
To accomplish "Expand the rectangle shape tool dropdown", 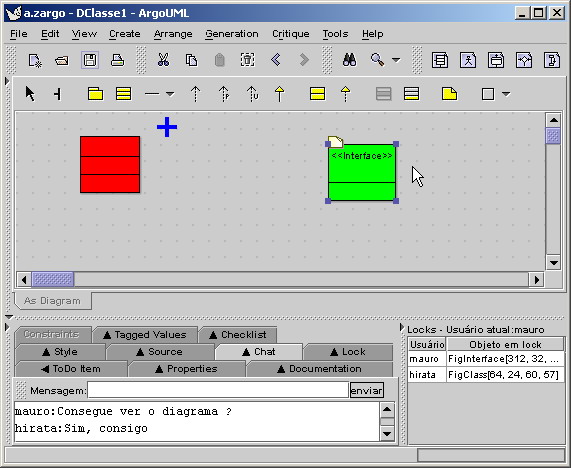I will point(506,94).
